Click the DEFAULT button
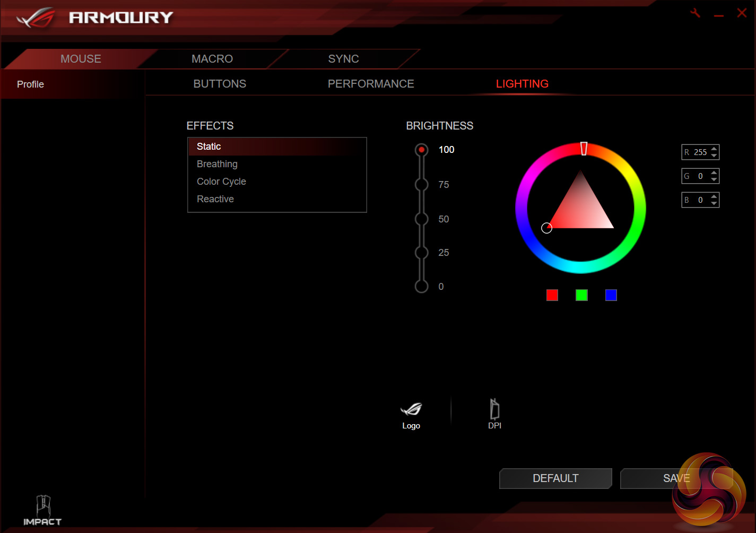756x533 pixels. (x=555, y=478)
